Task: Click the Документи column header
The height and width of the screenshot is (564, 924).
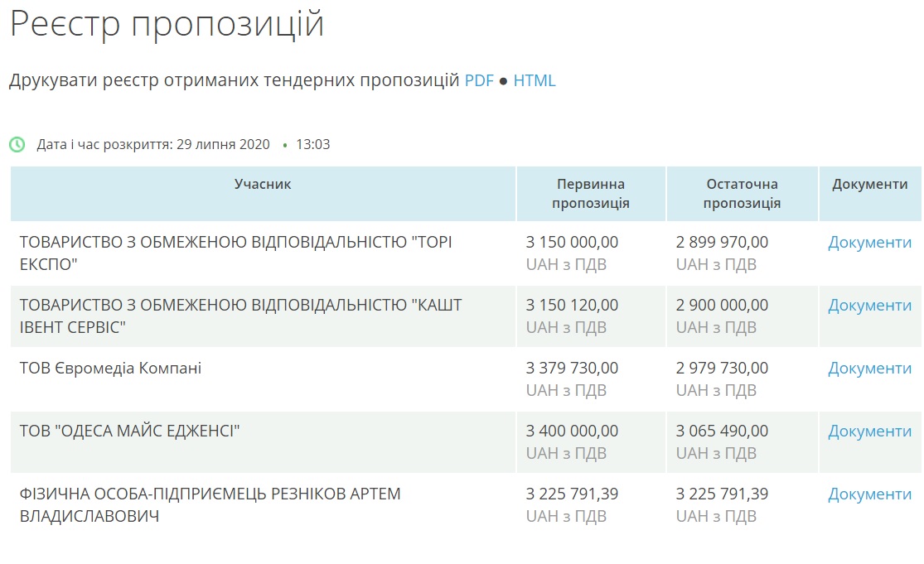Action: (869, 184)
